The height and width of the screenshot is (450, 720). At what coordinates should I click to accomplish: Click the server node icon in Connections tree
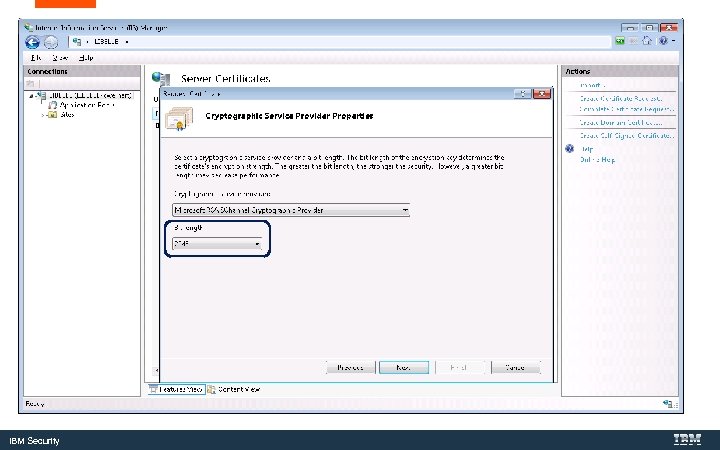[x=41, y=96]
